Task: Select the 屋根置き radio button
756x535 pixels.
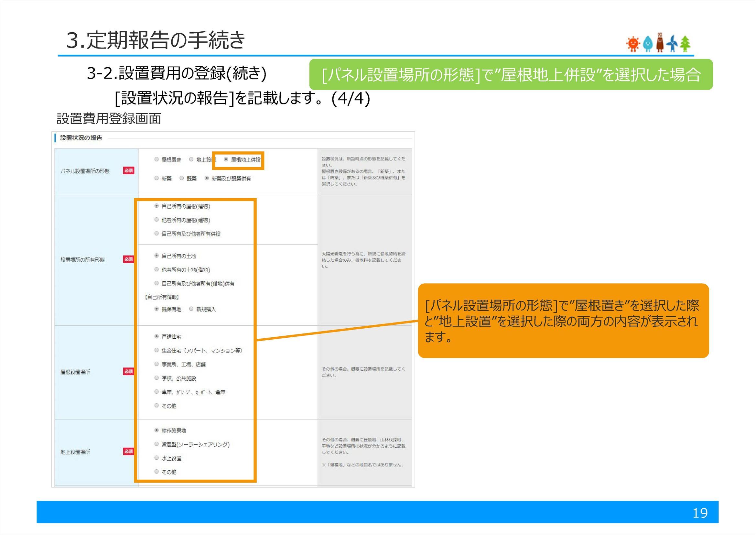Action: click(x=157, y=159)
